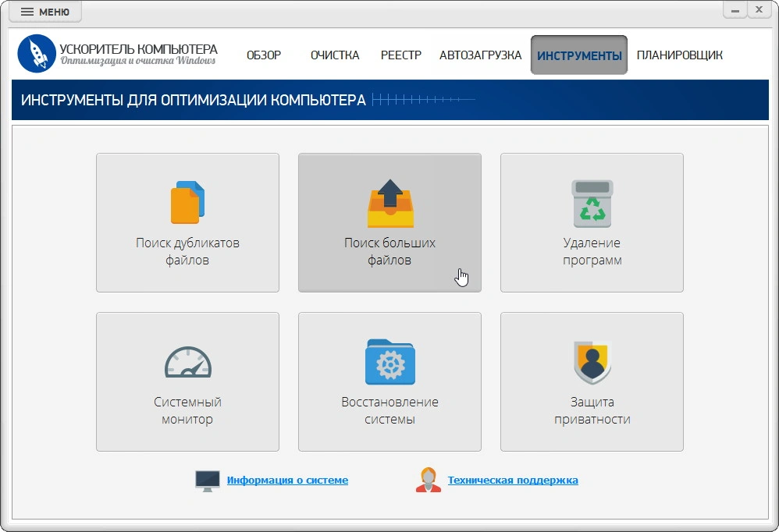The height and width of the screenshot is (532, 779).
Task: Click the recycle bin uninstall programs icon
Action: tap(592, 204)
